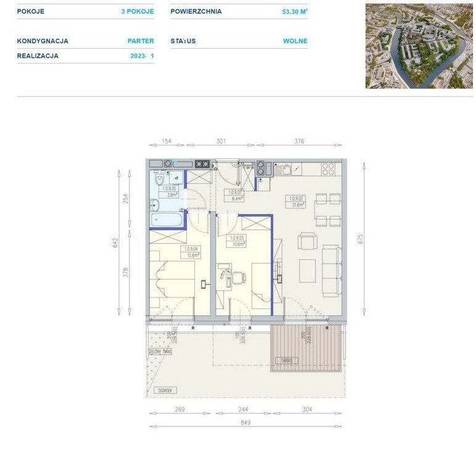Click the three-seat sofa symbol in living room
The image size is (476, 456).
pos(332,271)
